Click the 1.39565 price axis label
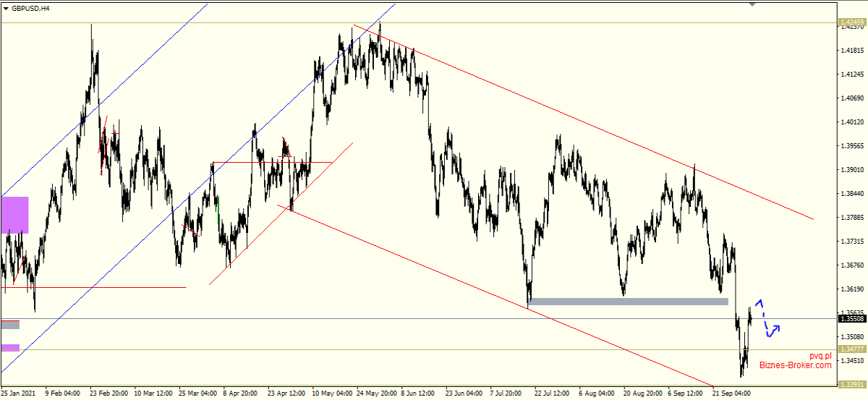868x400 pixels. pyautogui.click(x=854, y=146)
